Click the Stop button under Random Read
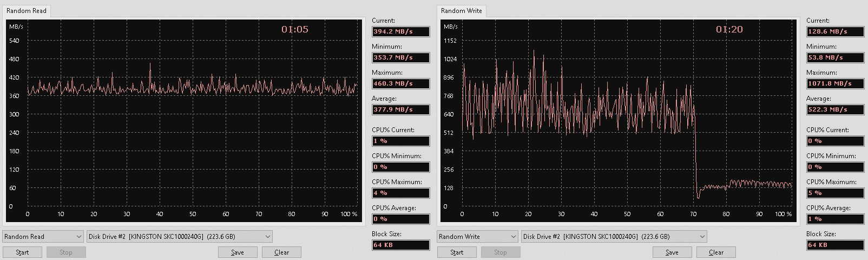 pos(66,252)
